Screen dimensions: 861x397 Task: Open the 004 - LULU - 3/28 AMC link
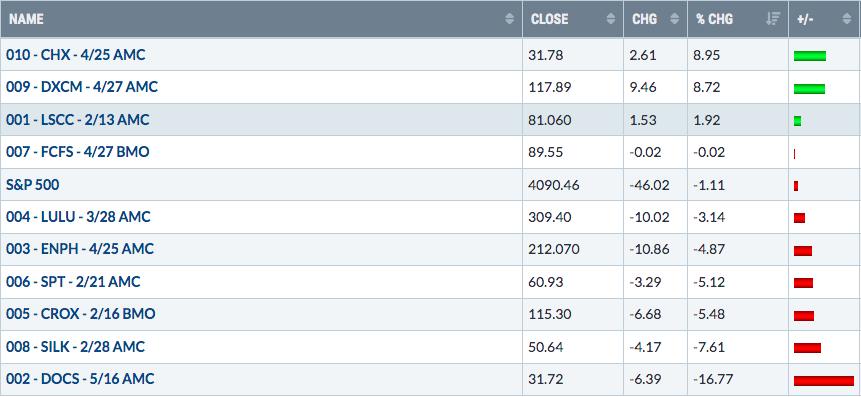78,217
